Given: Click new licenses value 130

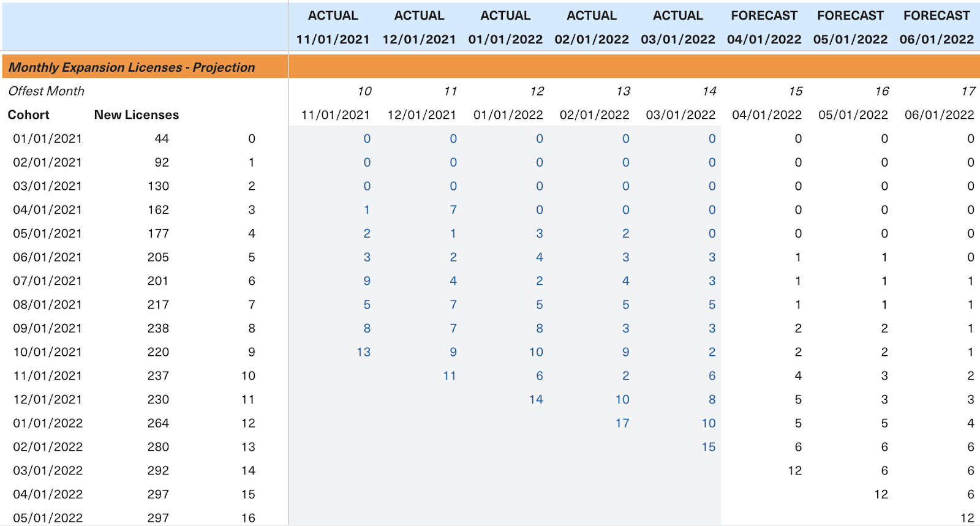Looking at the screenshot, I should click(158, 186).
